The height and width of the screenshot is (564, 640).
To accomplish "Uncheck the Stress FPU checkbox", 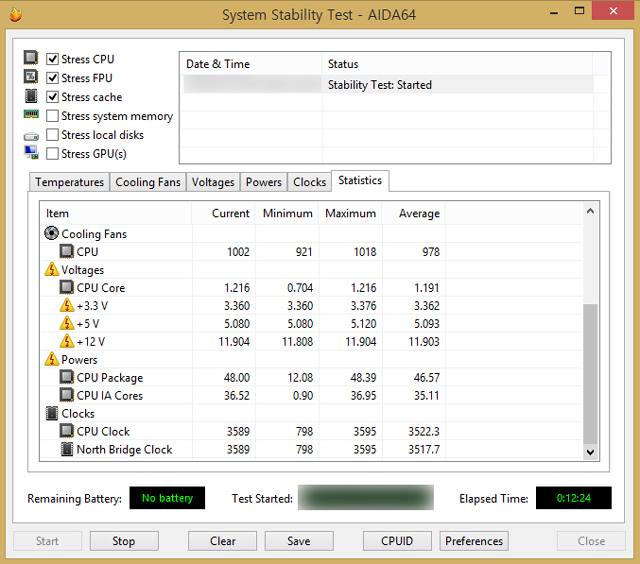I will tap(52, 78).
